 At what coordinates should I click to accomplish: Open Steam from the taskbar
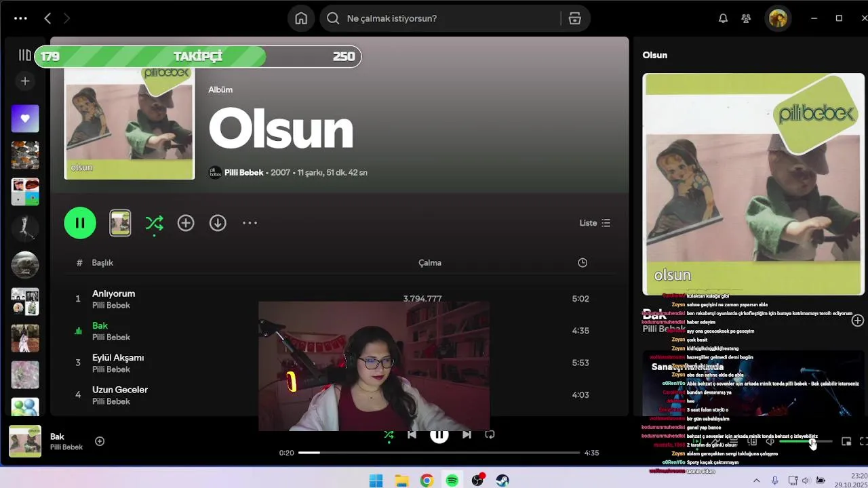(502, 481)
